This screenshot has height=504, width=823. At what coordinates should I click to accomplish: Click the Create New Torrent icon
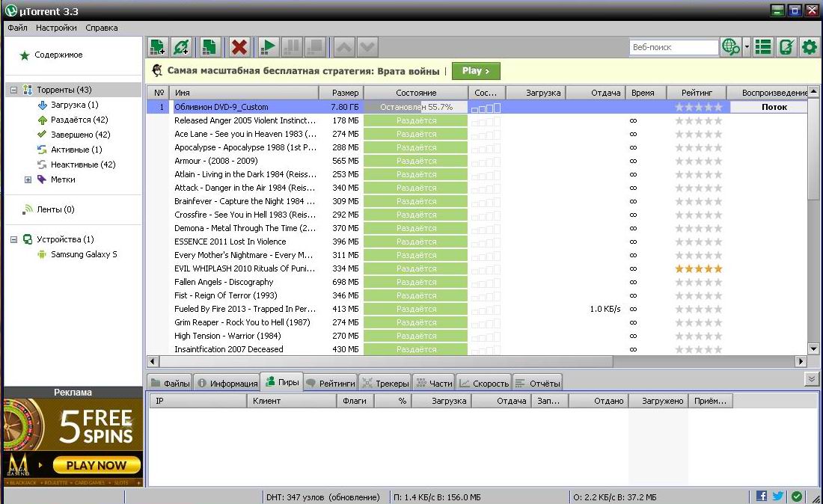point(209,47)
